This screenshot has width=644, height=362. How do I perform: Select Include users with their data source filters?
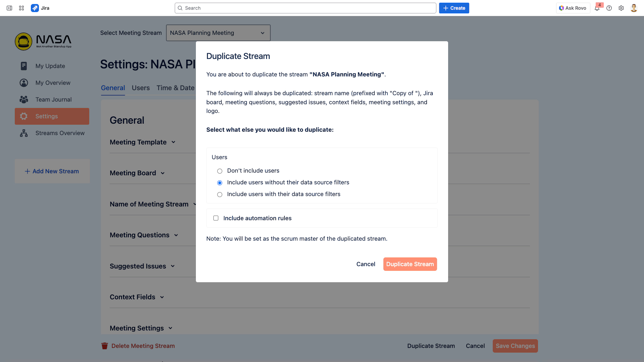[220, 194]
